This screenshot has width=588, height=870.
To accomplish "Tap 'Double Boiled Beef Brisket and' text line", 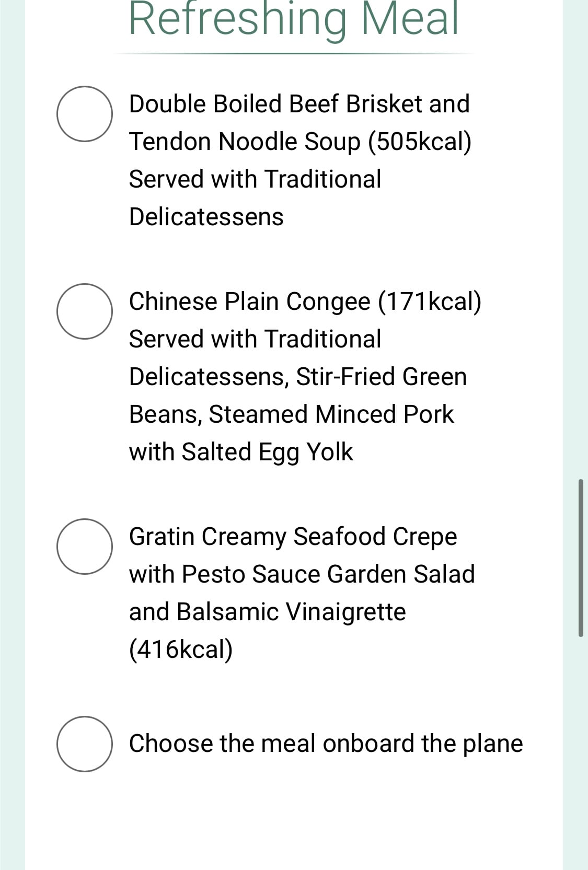I will [x=299, y=103].
